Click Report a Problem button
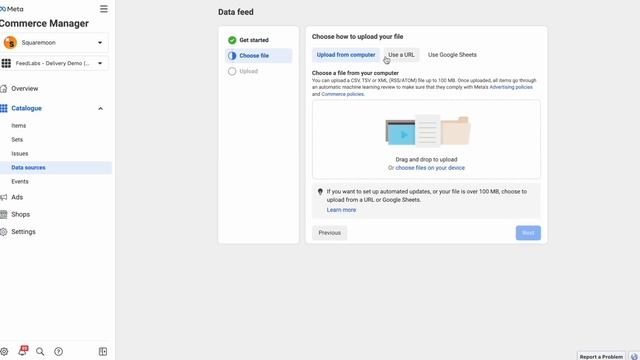Image resolution: width=640 pixels, height=360 pixels. click(x=601, y=356)
